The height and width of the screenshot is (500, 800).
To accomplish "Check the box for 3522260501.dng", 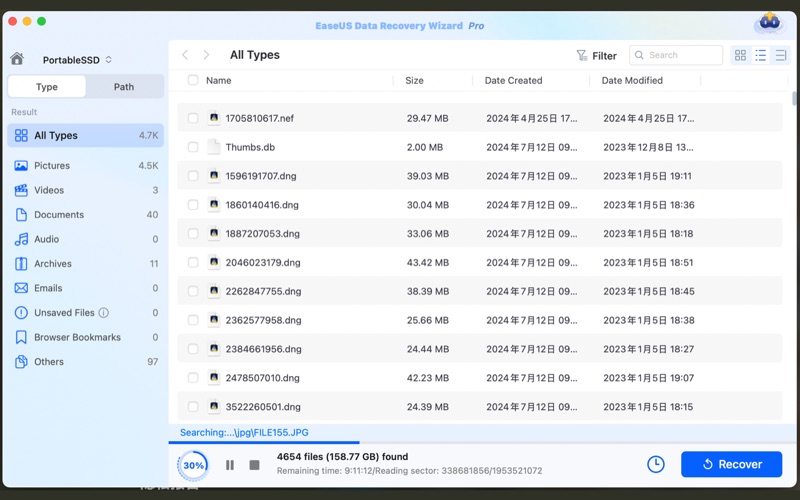I will point(193,407).
